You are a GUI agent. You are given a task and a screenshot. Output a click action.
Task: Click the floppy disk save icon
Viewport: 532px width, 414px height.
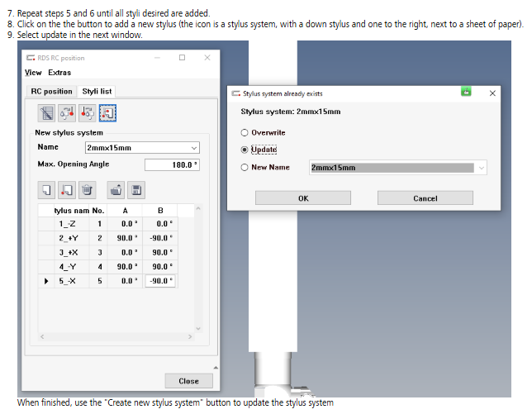pyautogui.click(x=136, y=190)
